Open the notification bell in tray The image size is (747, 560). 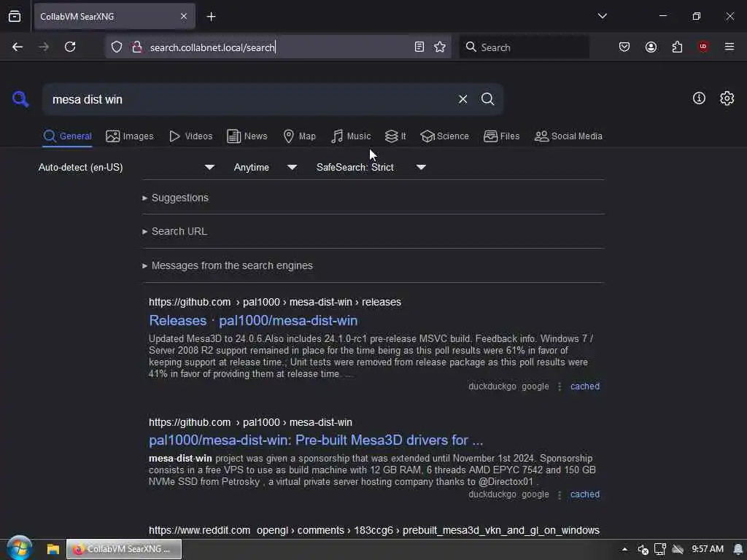tap(738, 549)
